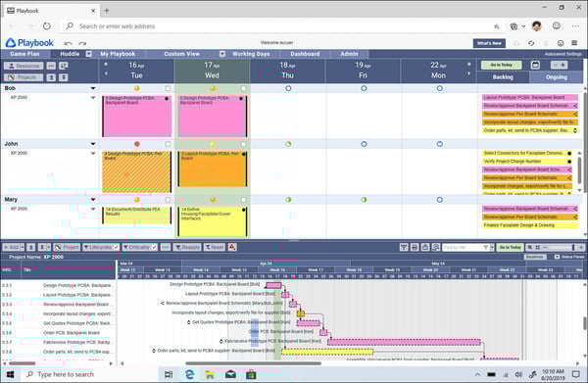Viewport: 588px width, 383px height.
Task: Collapse all rows icon beside Projects button
Action: 51,77
